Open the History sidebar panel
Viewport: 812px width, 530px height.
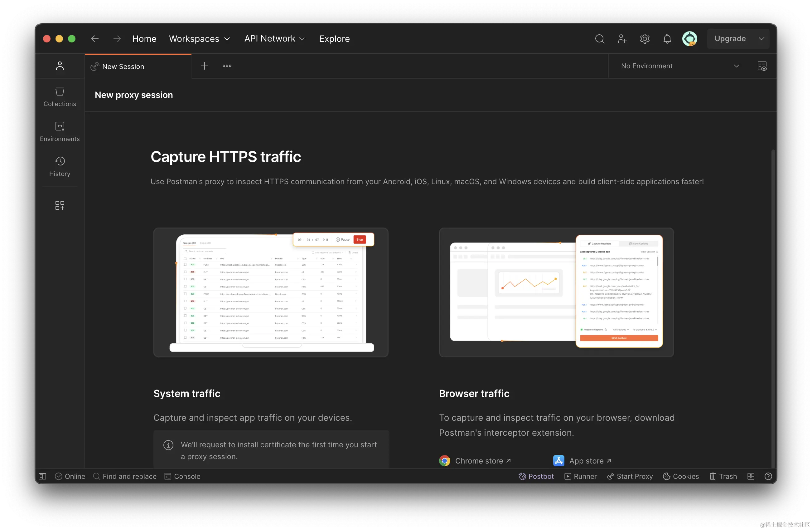point(60,167)
